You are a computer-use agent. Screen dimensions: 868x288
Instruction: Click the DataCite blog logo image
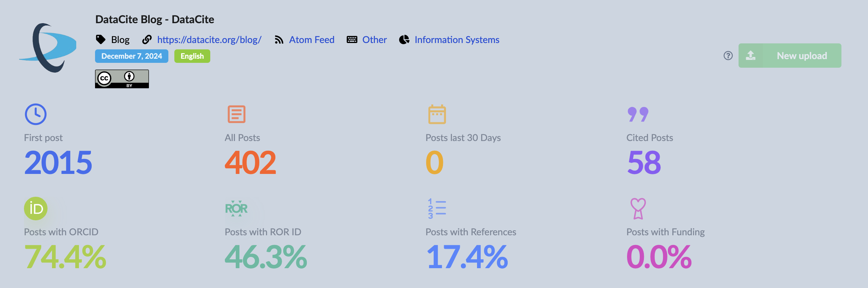tap(48, 48)
